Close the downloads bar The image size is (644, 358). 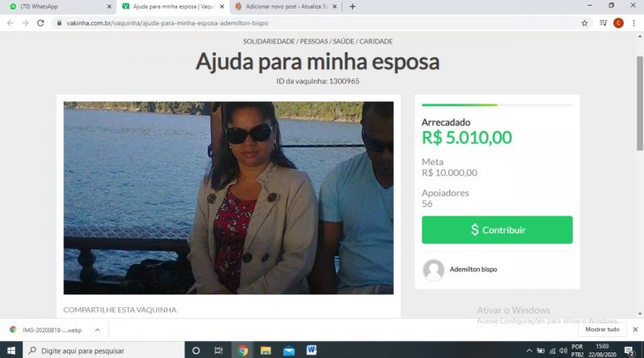click(x=635, y=329)
